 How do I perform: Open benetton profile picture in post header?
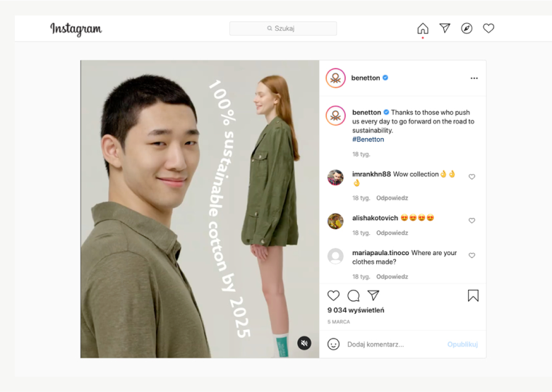tap(335, 78)
